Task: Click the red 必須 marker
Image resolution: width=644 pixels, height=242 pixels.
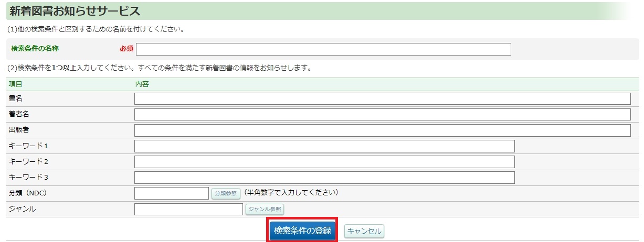Action: click(126, 48)
